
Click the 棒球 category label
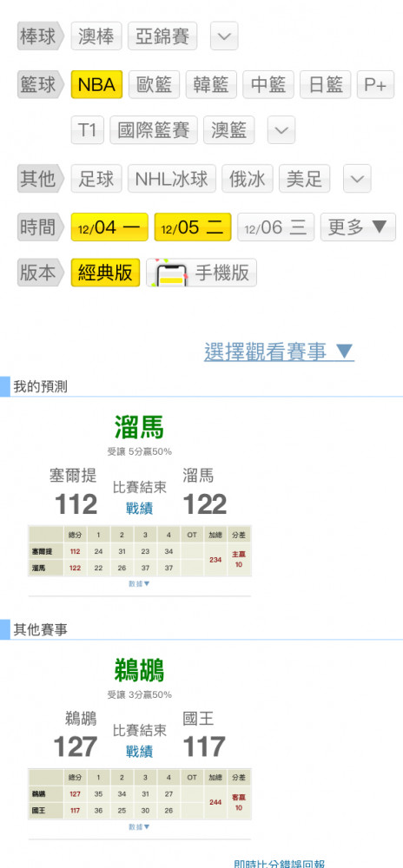39,36
